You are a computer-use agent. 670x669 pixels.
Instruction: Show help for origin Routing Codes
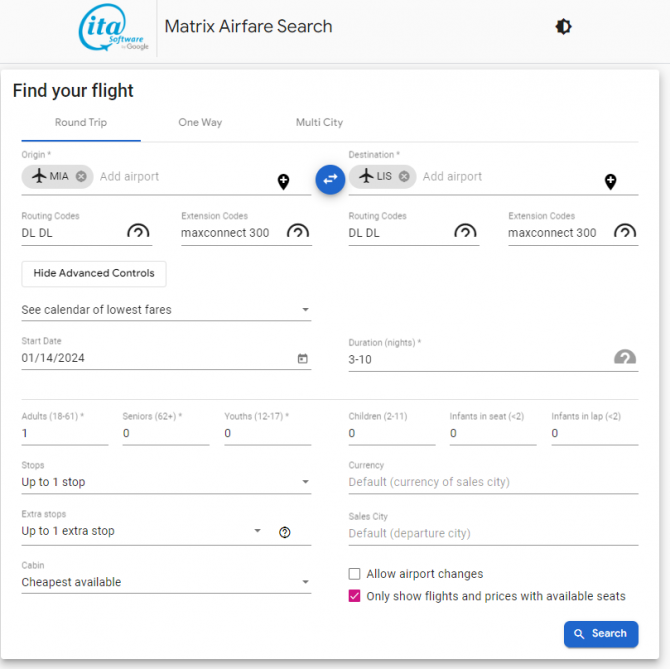pos(138,232)
